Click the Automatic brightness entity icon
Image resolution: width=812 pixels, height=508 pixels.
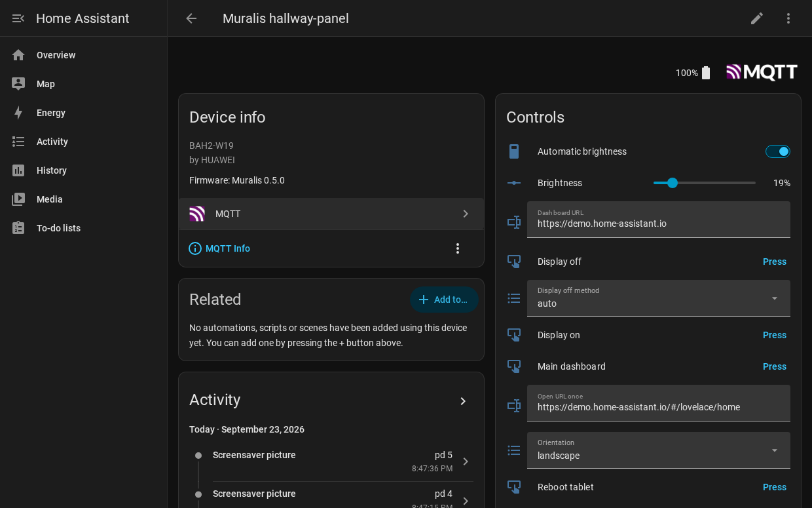coord(514,151)
